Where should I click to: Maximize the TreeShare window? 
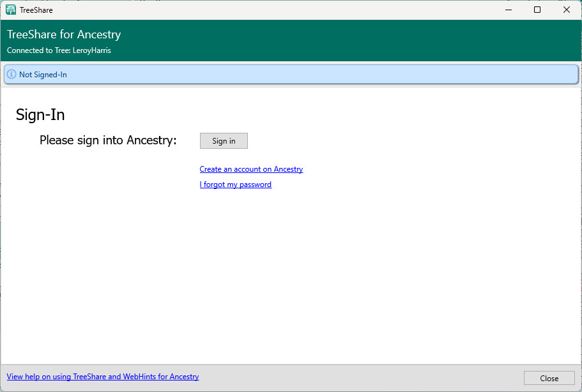(537, 10)
